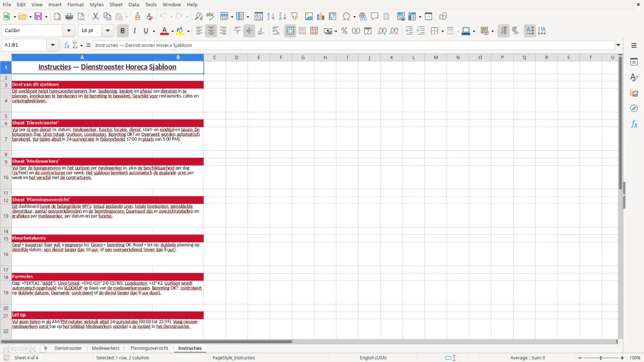This screenshot has width=644, height=362.
Task: Click the Save document icon
Action: tap(38, 17)
